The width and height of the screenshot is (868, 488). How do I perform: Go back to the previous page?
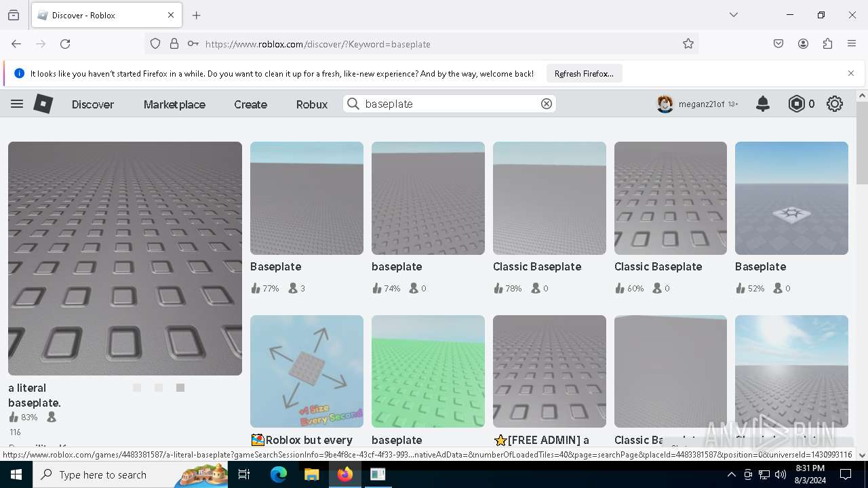coord(16,44)
